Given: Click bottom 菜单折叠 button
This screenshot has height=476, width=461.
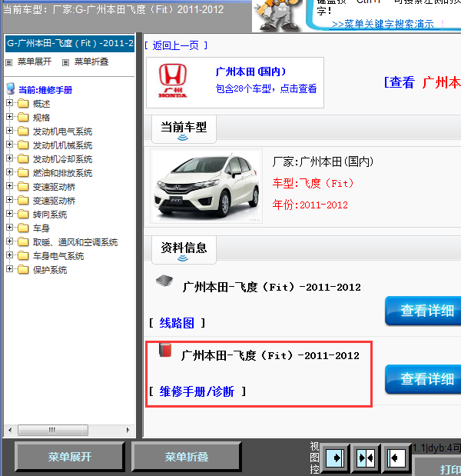Looking at the screenshot, I should (x=187, y=457).
